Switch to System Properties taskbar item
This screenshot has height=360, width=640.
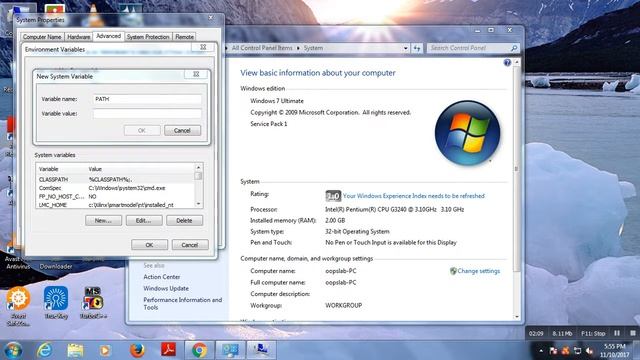pyautogui.click(x=261, y=350)
